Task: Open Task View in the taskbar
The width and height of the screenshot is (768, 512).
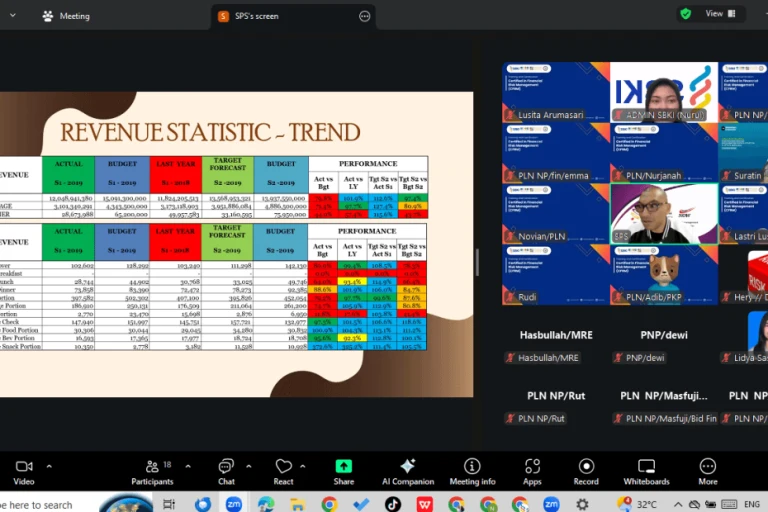Action: click(169, 504)
